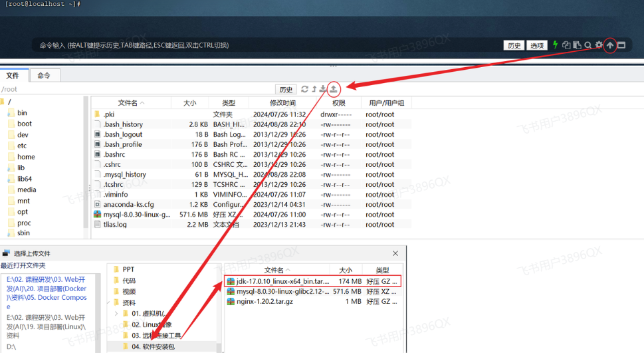Select the bin folder in tree
The image size is (644, 353).
tap(22, 112)
